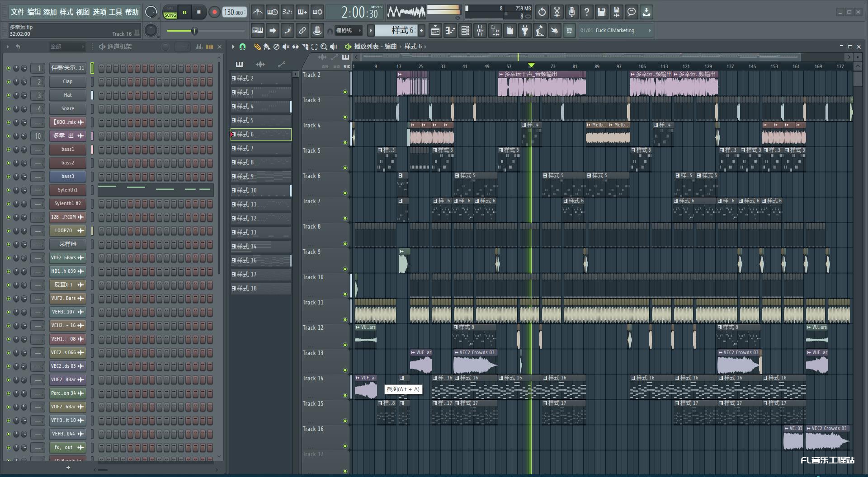Open the 帮助 menu
This screenshot has height=477, width=868.
[132, 12]
